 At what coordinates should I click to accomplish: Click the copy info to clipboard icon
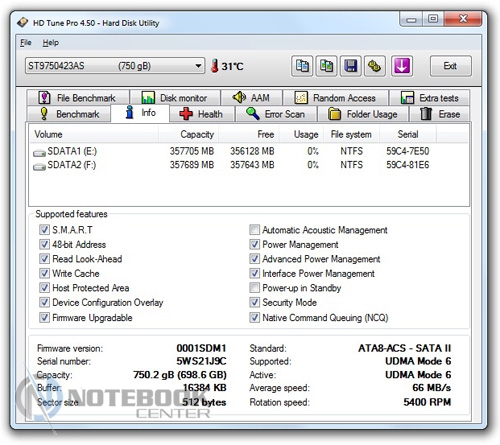[302, 66]
